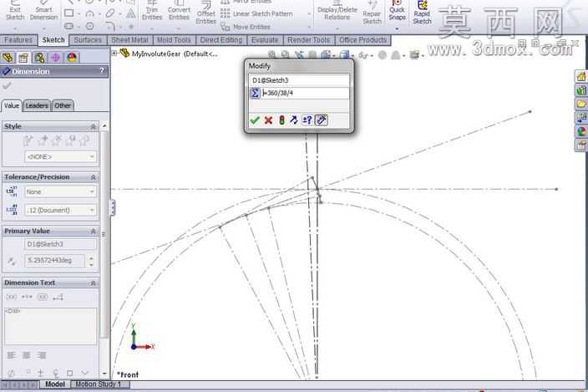Open the Direct Editing ribbon tab
Image resolution: width=588 pixels, height=392 pixels.
[220, 40]
